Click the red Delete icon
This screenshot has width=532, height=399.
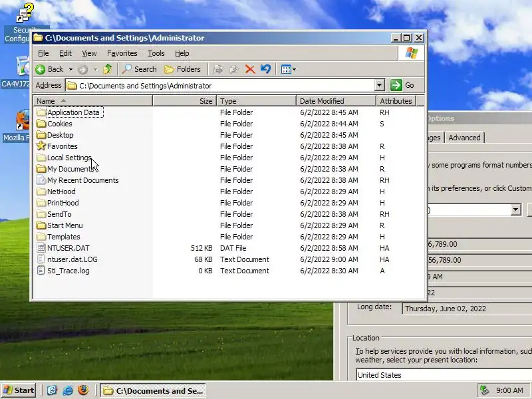250,69
